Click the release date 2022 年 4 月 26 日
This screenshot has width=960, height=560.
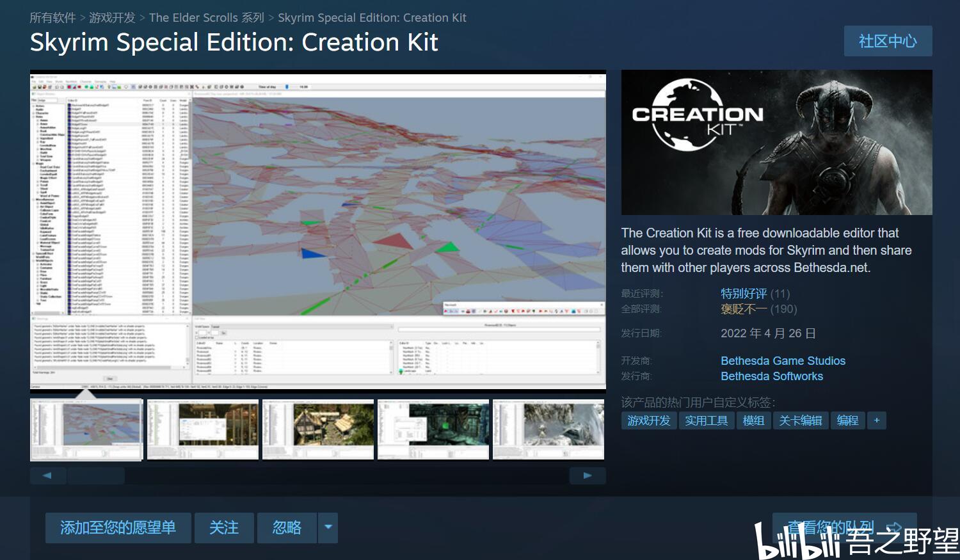[x=768, y=333]
